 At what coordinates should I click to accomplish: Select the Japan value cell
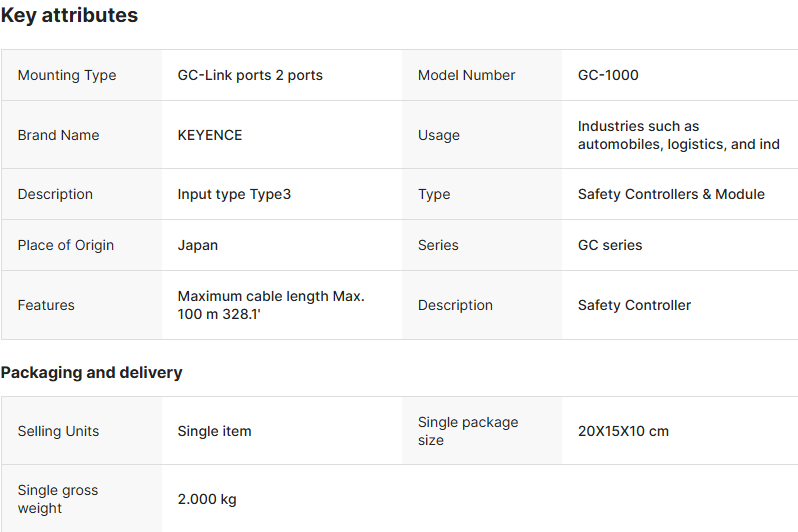click(x=198, y=245)
